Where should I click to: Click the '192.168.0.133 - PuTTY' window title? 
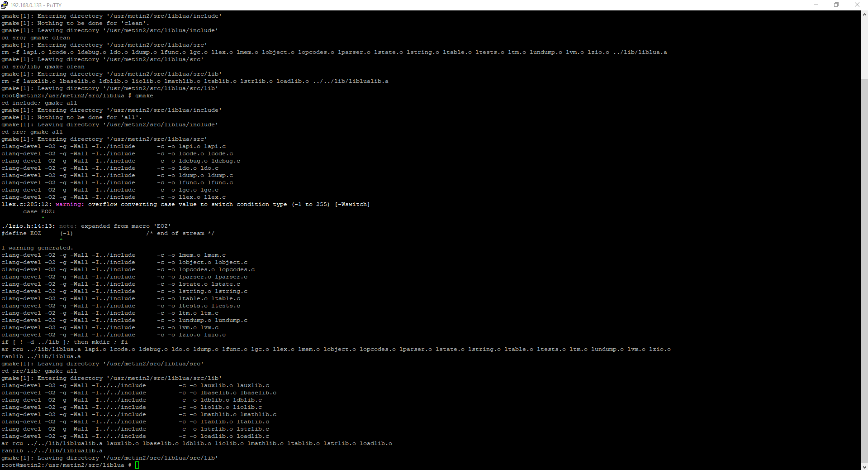click(x=36, y=5)
